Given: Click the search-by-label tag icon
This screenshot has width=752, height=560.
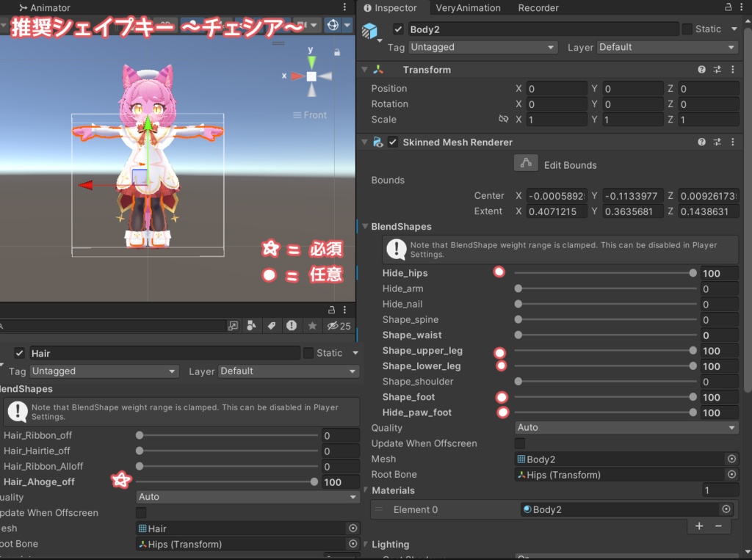Looking at the screenshot, I should 272,326.
